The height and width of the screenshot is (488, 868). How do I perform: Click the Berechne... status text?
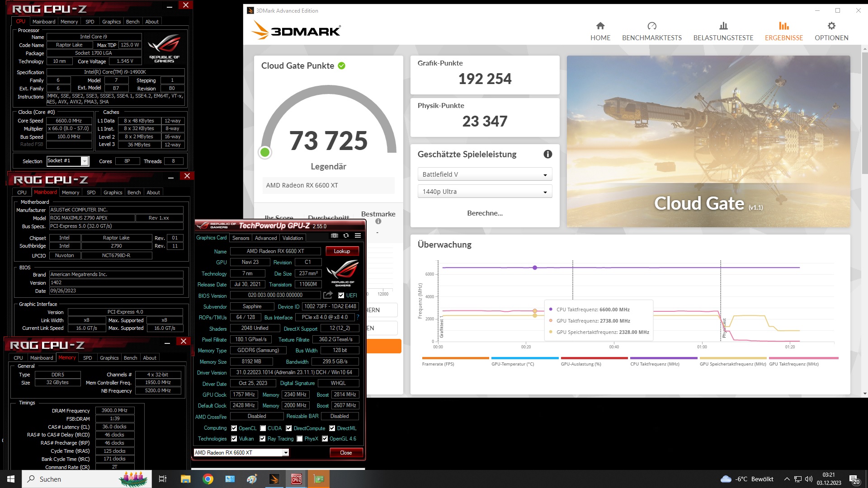point(485,213)
